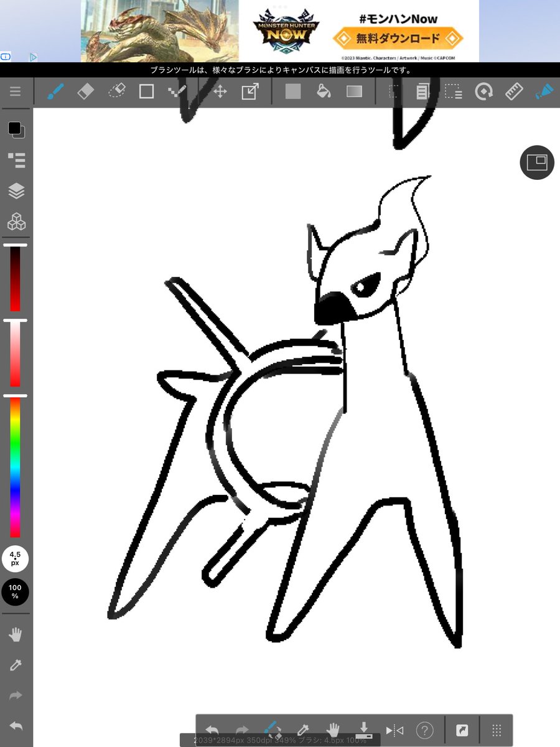The image size is (560, 747).
Task: Open the Help question mark icon
Action: (x=425, y=730)
